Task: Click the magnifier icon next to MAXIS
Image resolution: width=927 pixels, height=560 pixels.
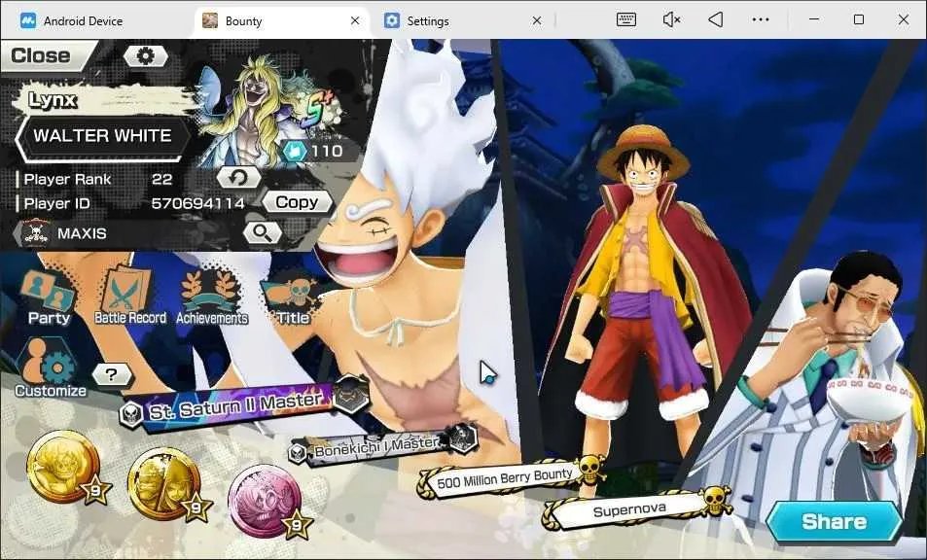Action: [263, 232]
